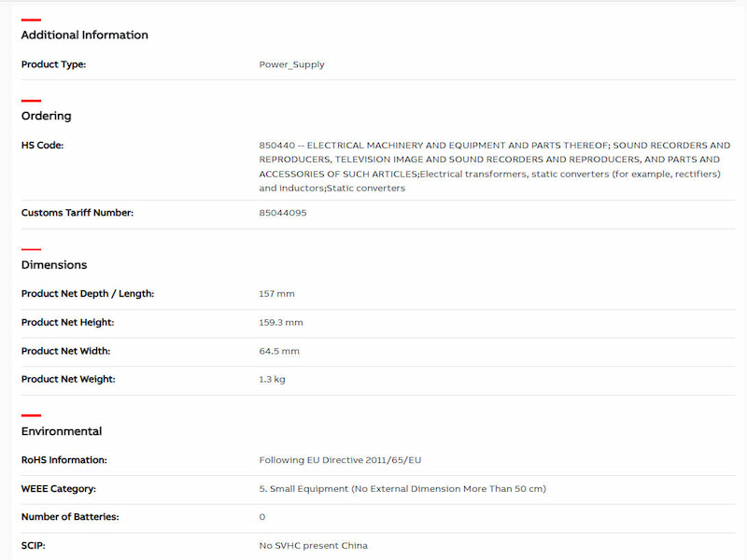The width and height of the screenshot is (747, 560).
Task: Click the HS Code label
Action: [42, 146]
